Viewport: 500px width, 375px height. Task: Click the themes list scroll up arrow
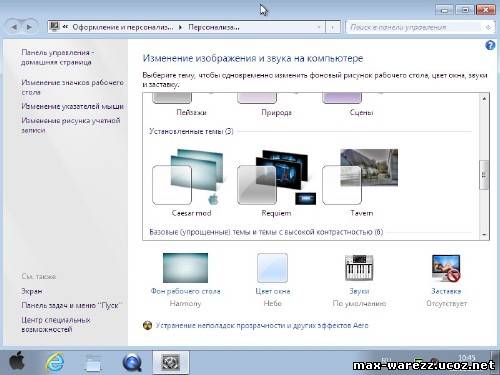[484, 99]
